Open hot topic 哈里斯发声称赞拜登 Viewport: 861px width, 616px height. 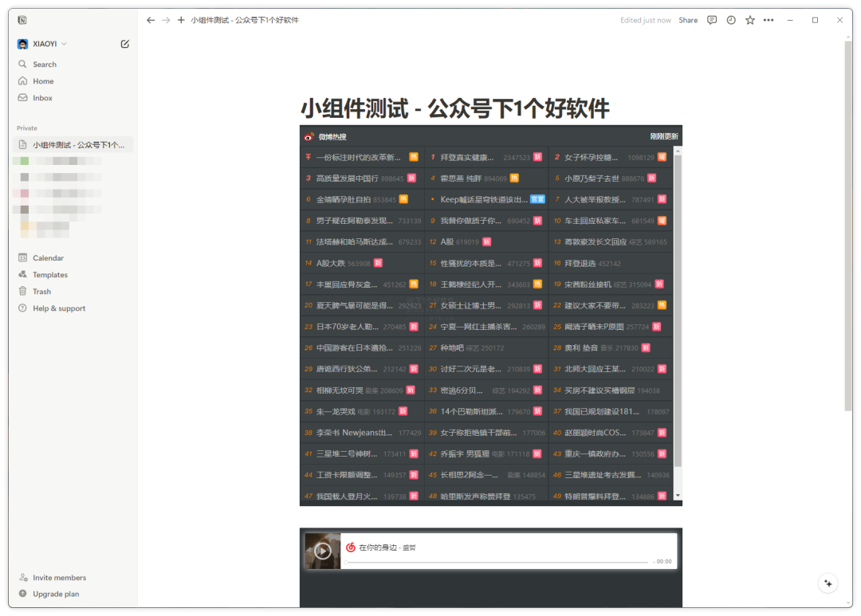click(x=475, y=496)
